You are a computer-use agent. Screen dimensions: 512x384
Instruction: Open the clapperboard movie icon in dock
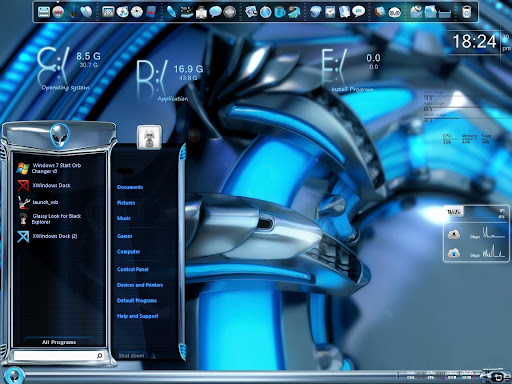[x=187, y=12]
